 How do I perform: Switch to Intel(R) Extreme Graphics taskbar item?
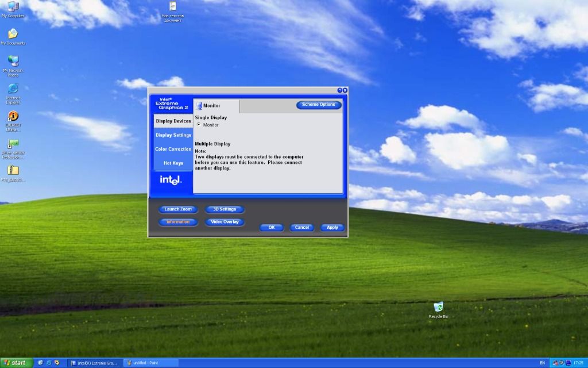coord(95,363)
